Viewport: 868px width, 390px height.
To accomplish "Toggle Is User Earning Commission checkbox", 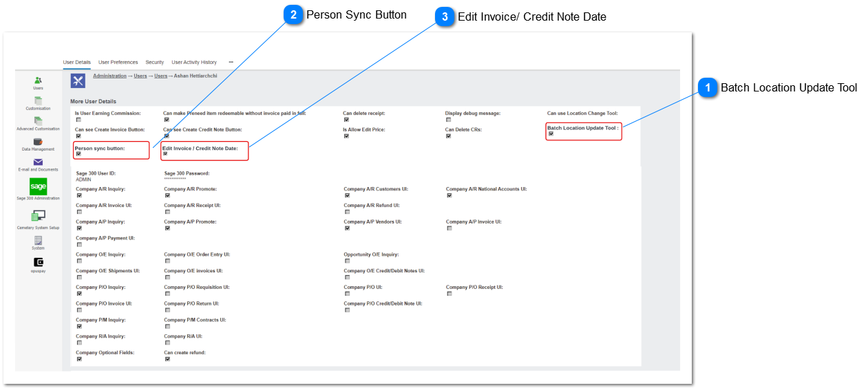I will [78, 120].
